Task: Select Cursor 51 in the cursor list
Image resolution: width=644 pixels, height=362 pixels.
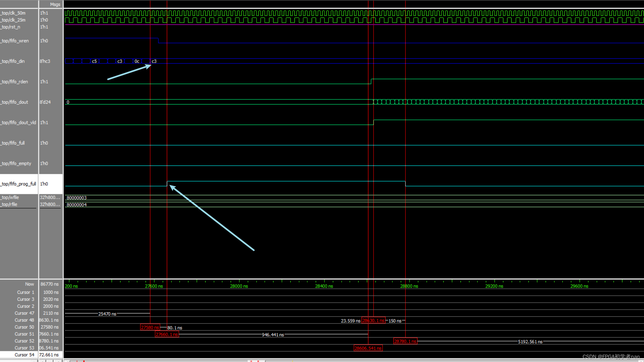Action: [x=24, y=334]
